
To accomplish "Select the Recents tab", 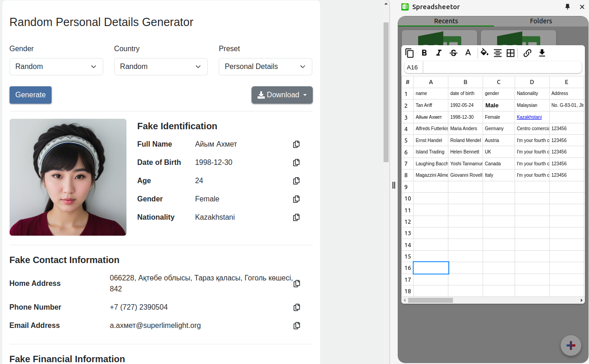I will 446,21.
